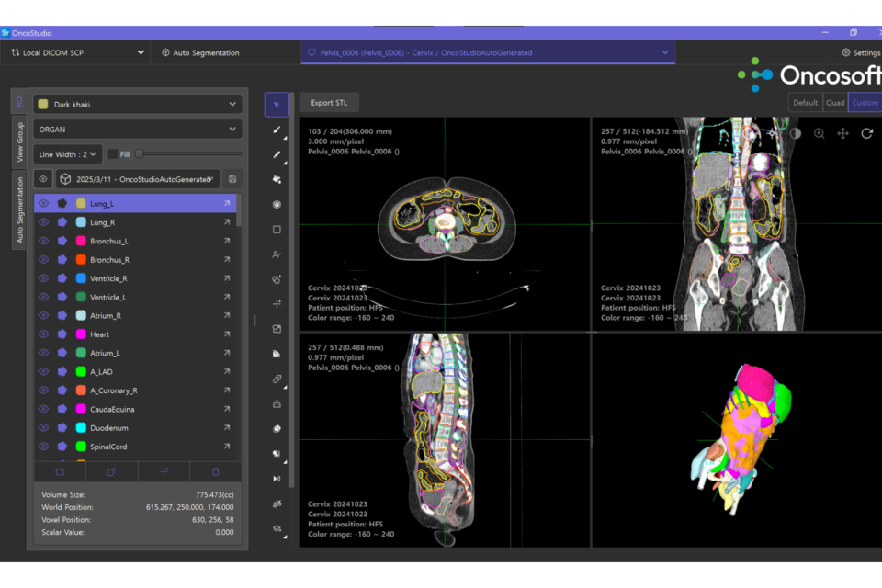The image size is (882, 588).
Task: Enable the Fill checkbox
Action: coord(112,153)
